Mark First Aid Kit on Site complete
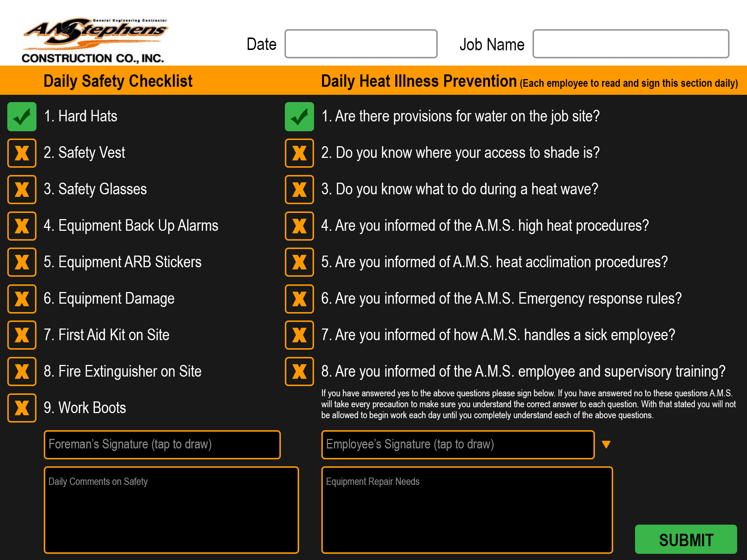 (22, 335)
